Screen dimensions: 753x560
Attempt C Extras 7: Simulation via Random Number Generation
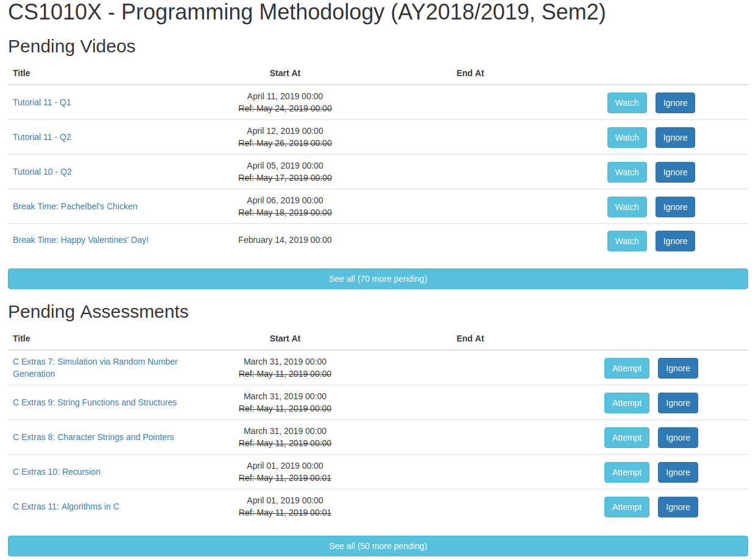pyautogui.click(x=627, y=368)
